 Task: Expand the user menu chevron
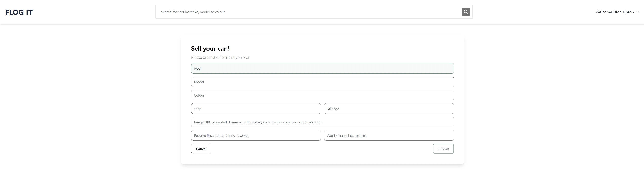638,12
